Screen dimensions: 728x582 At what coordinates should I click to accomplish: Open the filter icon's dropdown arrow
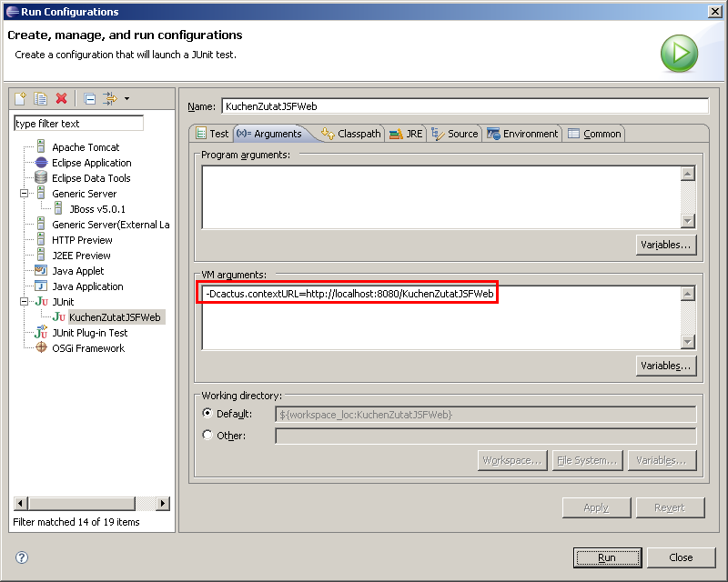tap(126, 98)
